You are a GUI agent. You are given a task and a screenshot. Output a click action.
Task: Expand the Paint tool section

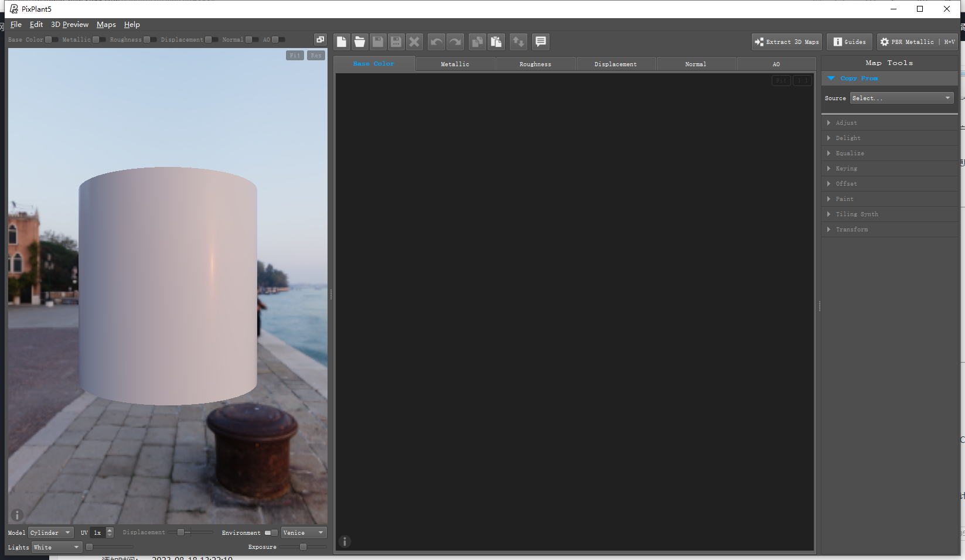(889, 199)
